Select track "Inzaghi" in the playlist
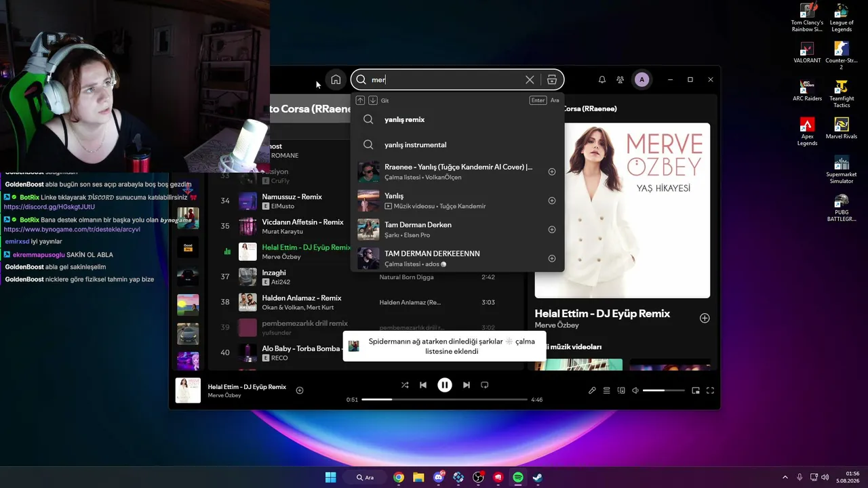The height and width of the screenshot is (488, 868). click(274, 272)
